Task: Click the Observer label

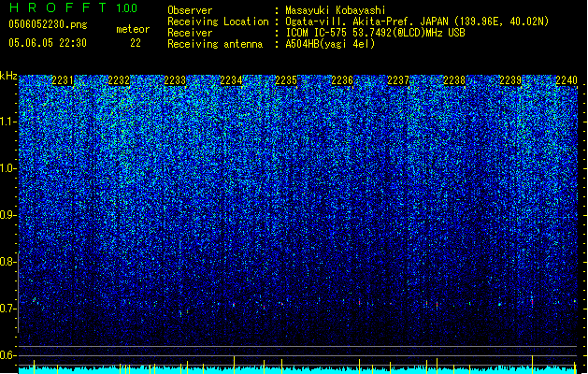Action: 190,10
